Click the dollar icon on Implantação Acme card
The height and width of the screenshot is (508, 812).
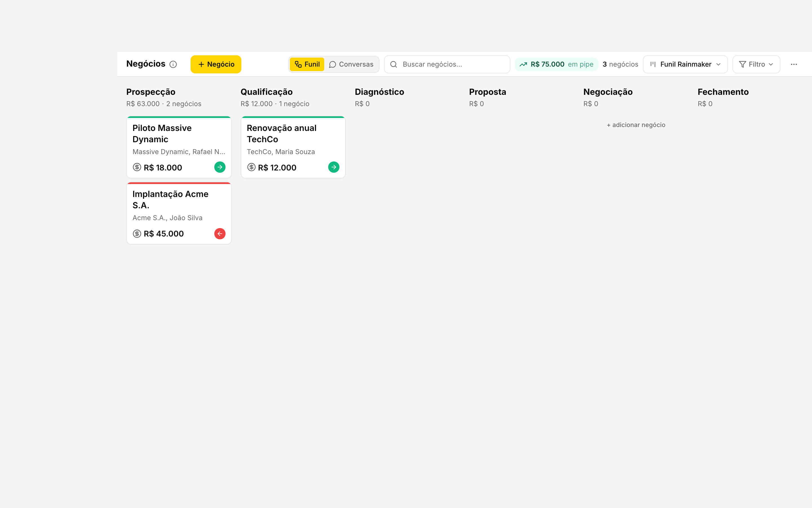pyautogui.click(x=137, y=233)
